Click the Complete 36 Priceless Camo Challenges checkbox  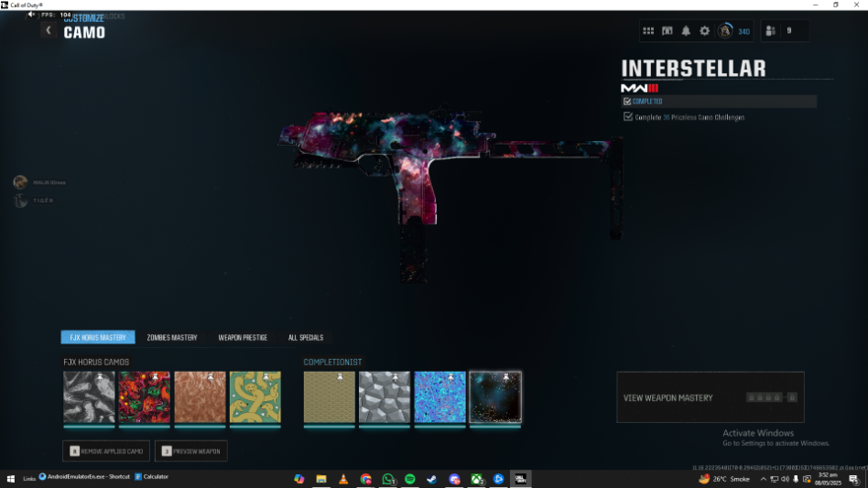pyautogui.click(x=628, y=117)
